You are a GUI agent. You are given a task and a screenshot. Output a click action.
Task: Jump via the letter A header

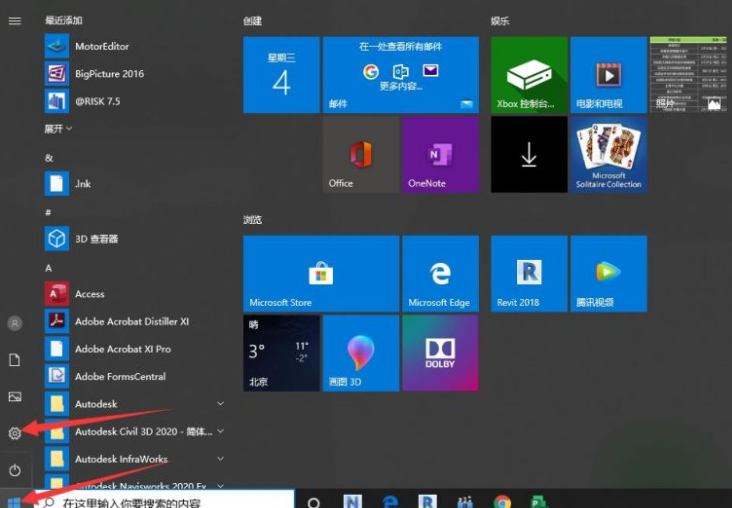49,268
